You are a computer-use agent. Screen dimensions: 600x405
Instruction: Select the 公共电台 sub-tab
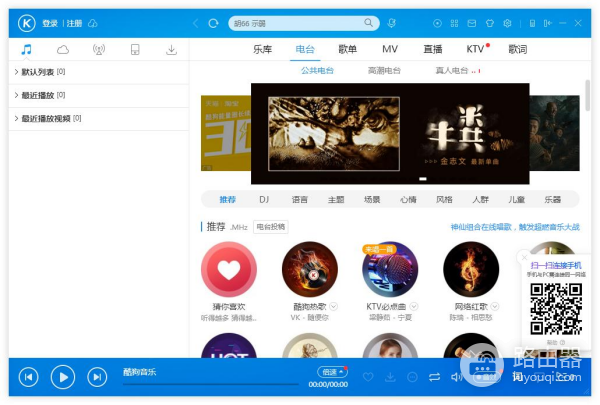317,70
